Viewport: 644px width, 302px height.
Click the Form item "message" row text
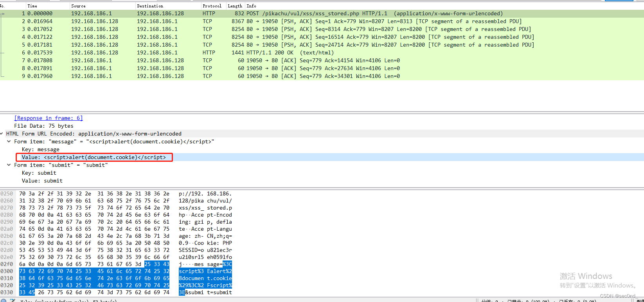tap(114, 141)
